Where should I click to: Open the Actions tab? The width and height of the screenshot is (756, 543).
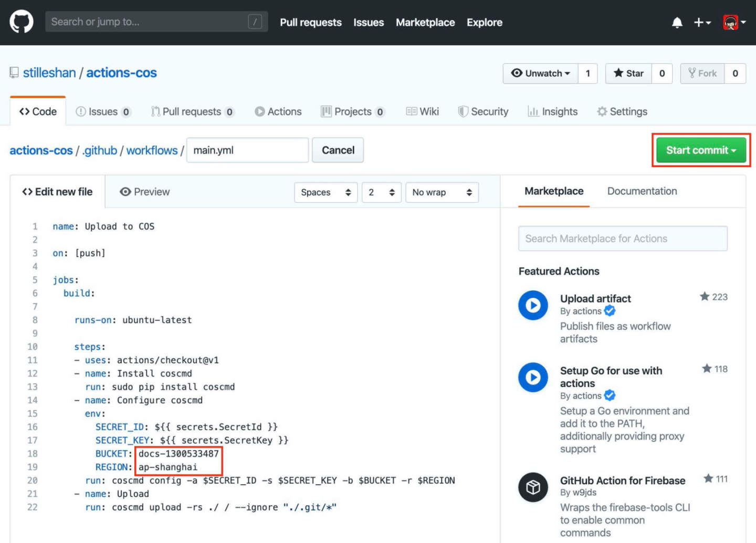(x=278, y=111)
